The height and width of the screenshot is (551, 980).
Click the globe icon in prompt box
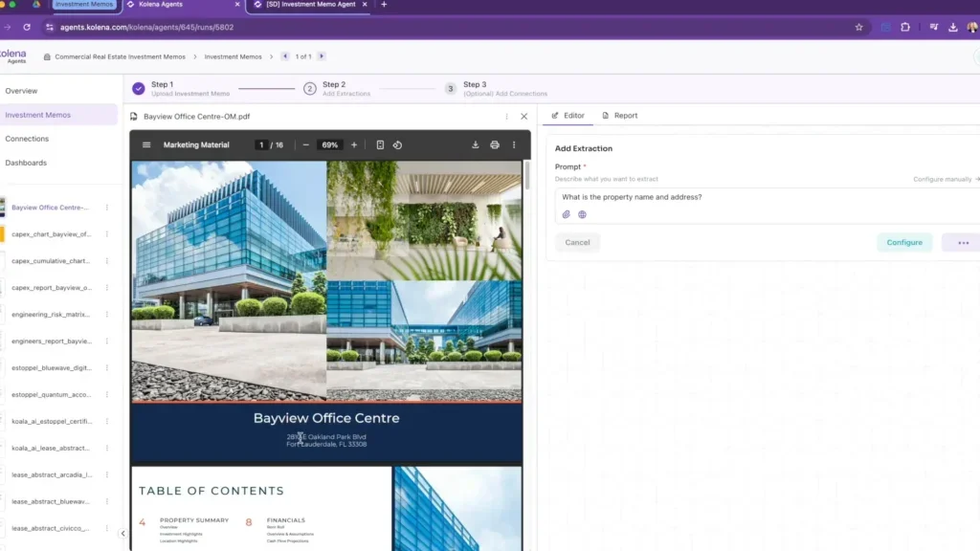582,214
